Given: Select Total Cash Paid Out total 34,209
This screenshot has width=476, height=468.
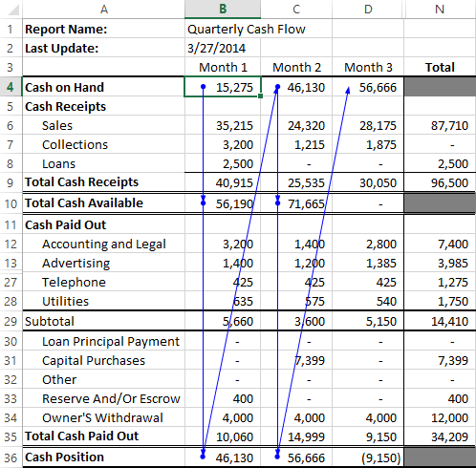Looking at the screenshot, I should click(440, 436).
